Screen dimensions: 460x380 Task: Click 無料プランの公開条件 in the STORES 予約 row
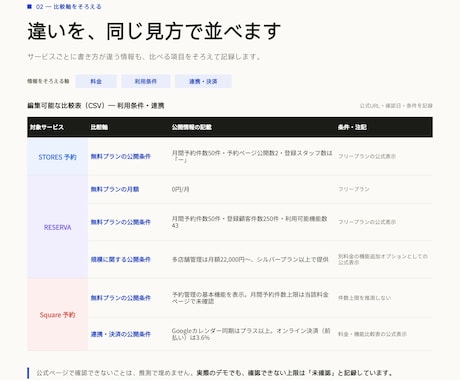pyautogui.click(x=121, y=156)
